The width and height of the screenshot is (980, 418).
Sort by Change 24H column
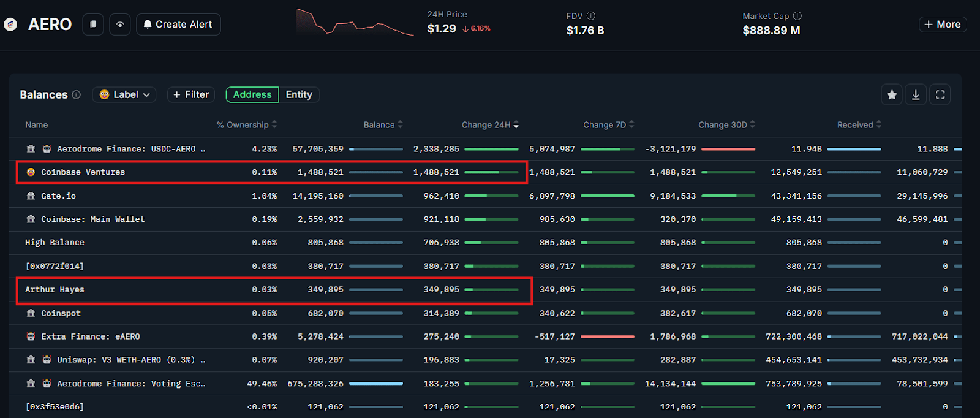(x=491, y=124)
